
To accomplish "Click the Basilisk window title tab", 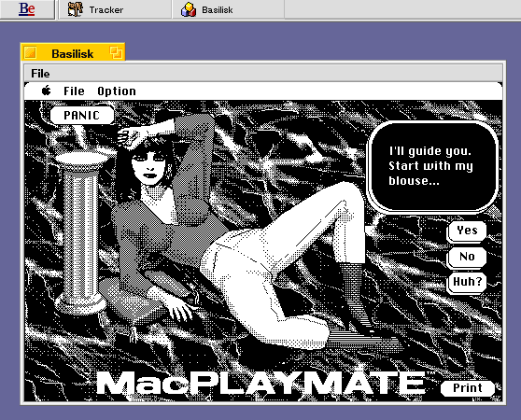I will pyautogui.click(x=73, y=52).
